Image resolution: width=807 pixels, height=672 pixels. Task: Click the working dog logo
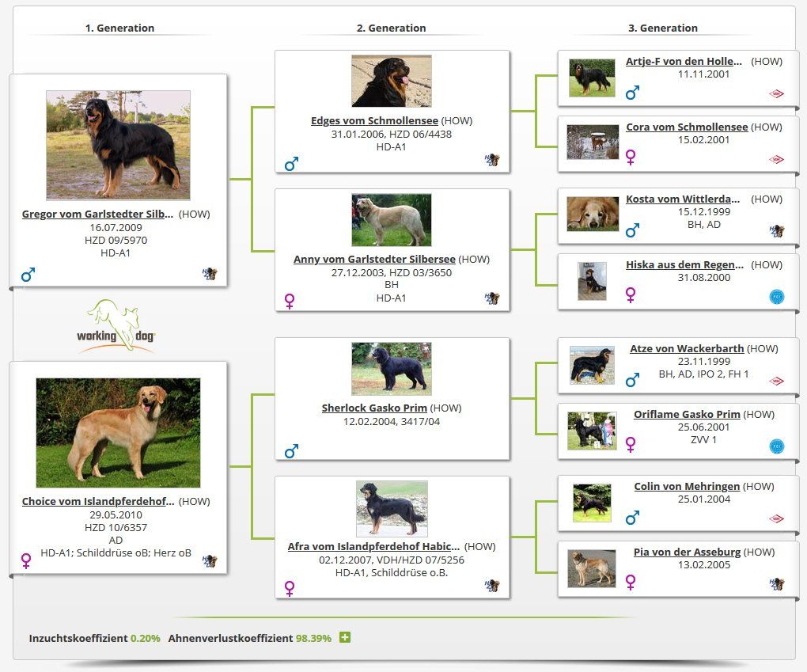pos(116,327)
